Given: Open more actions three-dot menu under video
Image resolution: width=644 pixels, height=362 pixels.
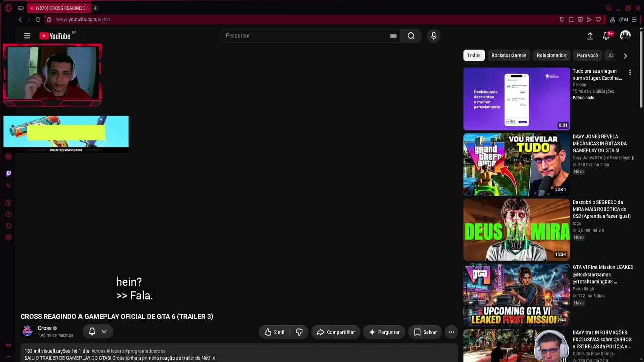Looking at the screenshot, I should [x=451, y=332].
